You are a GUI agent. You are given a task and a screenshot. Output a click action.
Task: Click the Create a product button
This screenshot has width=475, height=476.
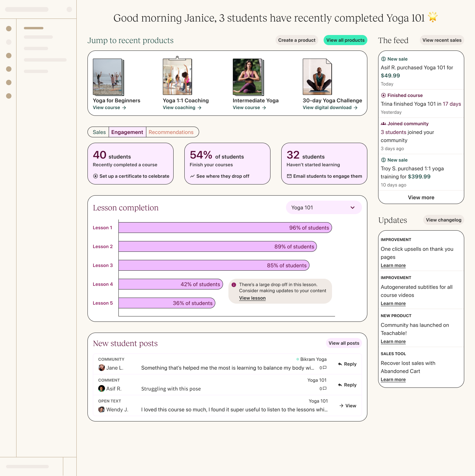(297, 40)
